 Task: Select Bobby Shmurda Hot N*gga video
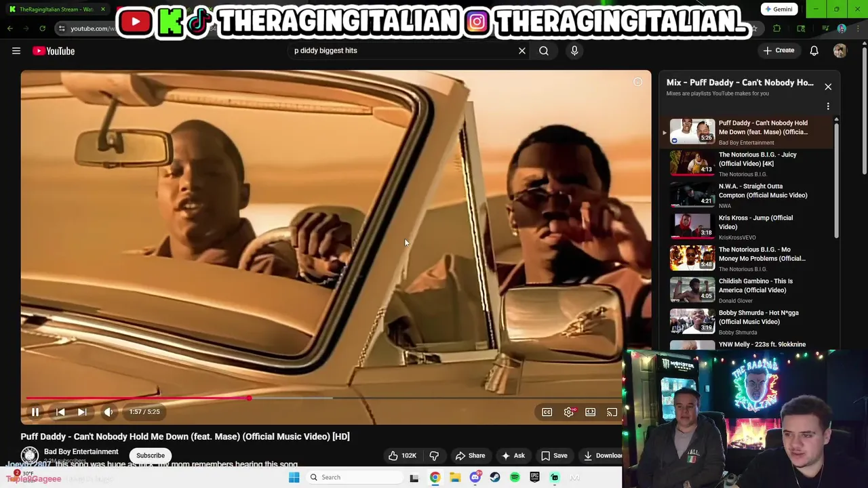(x=746, y=322)
